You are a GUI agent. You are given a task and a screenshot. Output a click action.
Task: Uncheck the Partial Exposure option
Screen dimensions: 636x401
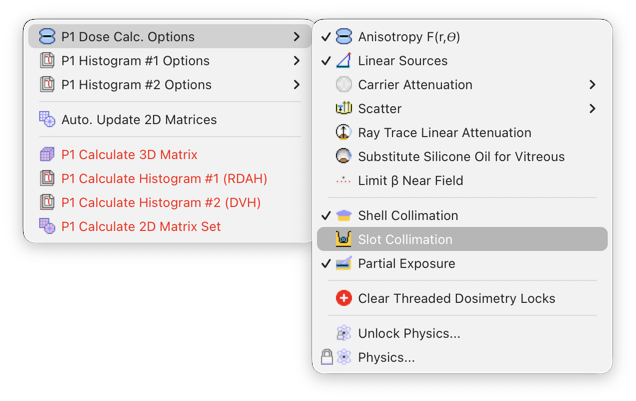[x=326, y=263]
